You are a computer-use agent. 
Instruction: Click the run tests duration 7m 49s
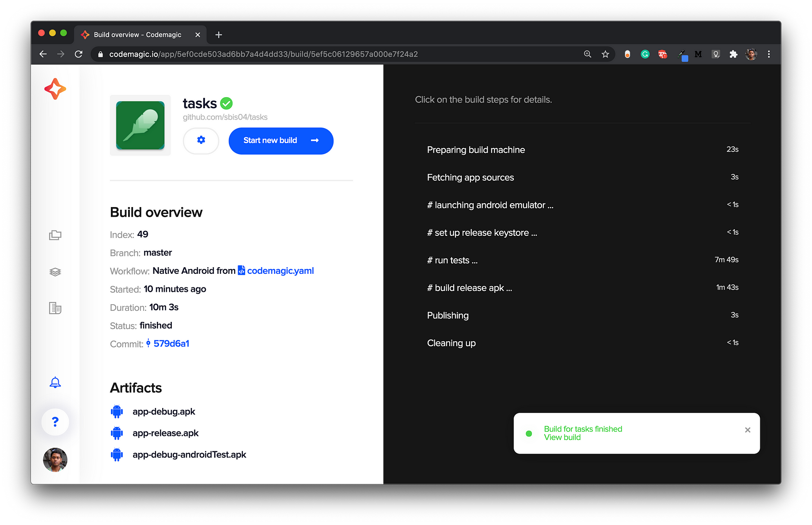pos(727,260)
